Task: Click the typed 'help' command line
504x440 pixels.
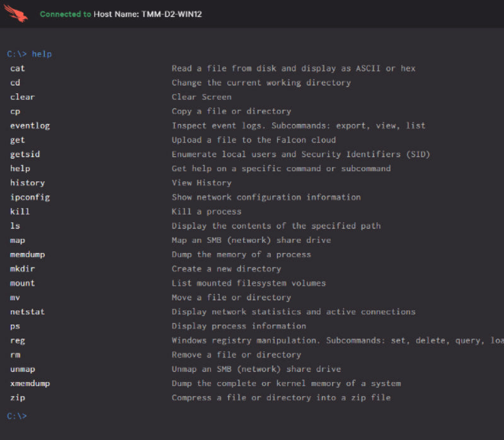Action: 30,54
